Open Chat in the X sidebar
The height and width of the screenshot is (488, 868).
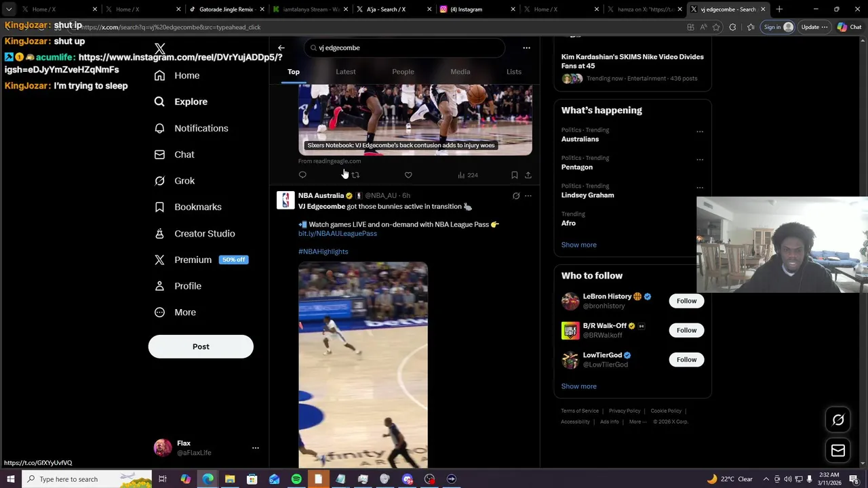tap(174, 155)
